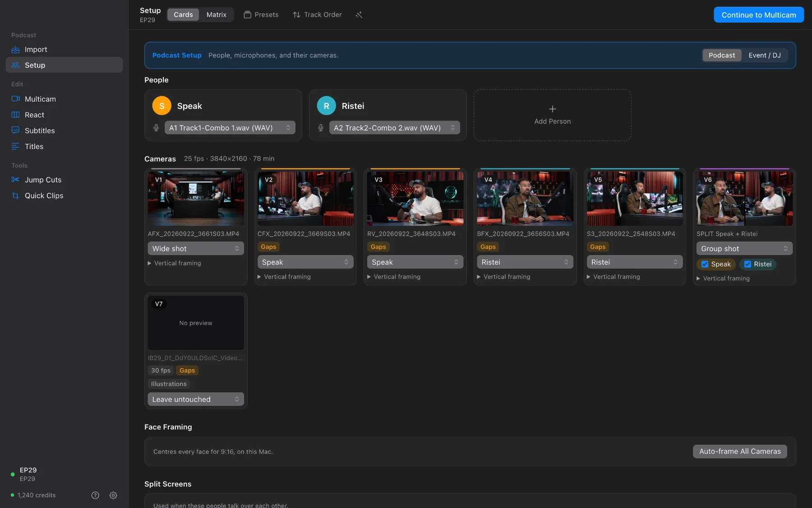The width and height of the screenshot is (812, 508).
Task: Switch to the Matrix view
Action: tap(217, 15)
